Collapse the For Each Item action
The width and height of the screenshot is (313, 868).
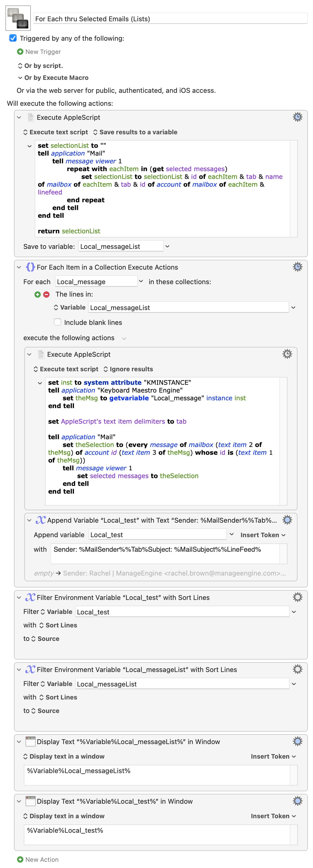[x=19, y=267]
